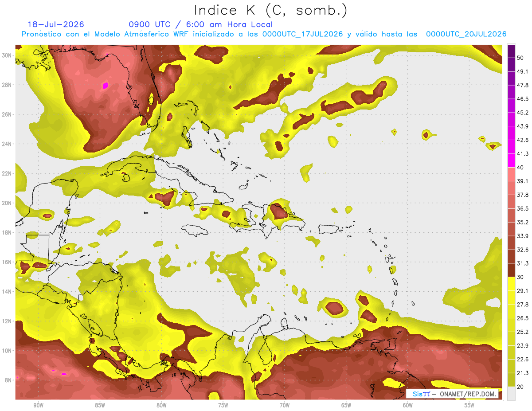
Task: Click the color scale value 50
Action: click(521, 58)
